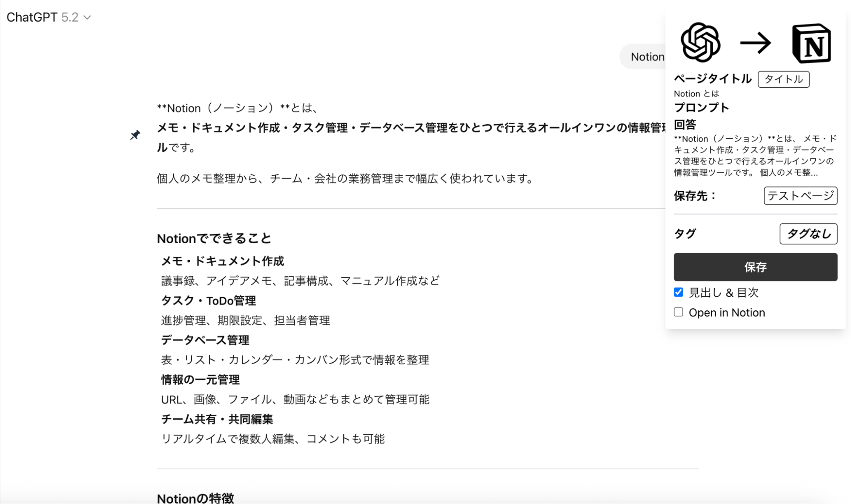Unpin the message using the pin icon
Screen dimensions: 851x504
click(x=135, y=135)
